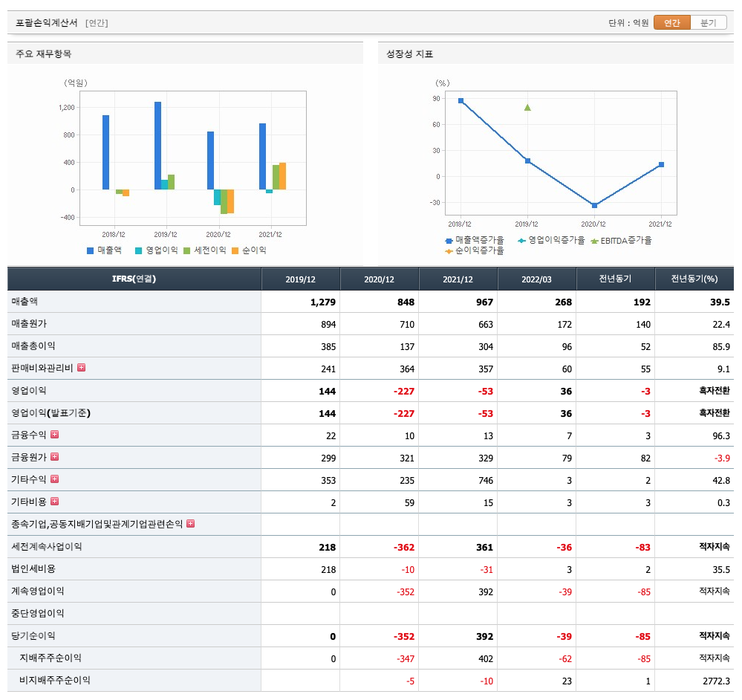The image size is (742, 700).
Task: Click the 848 revenue value for 2020/12
Action: pyautogui.click(x=406, y=302)
